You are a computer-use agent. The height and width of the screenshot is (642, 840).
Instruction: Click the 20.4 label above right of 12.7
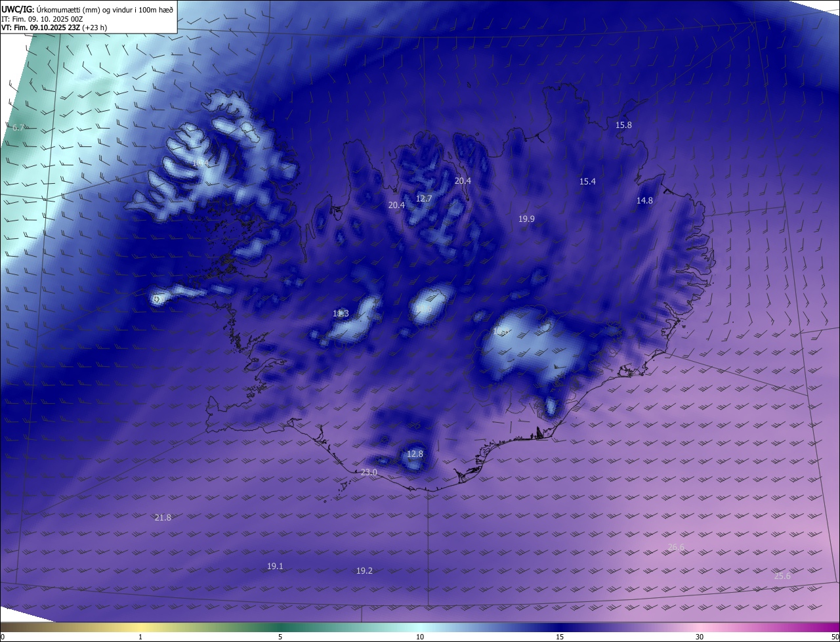(463, 181)
